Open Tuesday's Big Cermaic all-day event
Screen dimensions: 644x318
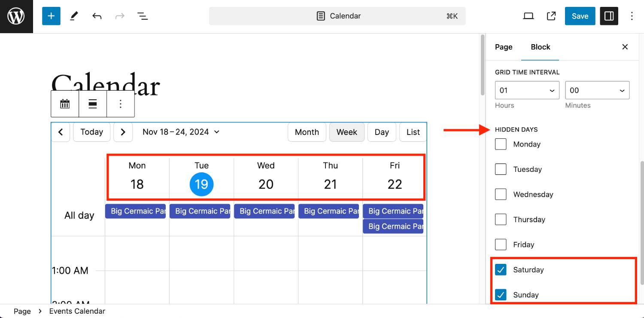(x=200, y=211)
